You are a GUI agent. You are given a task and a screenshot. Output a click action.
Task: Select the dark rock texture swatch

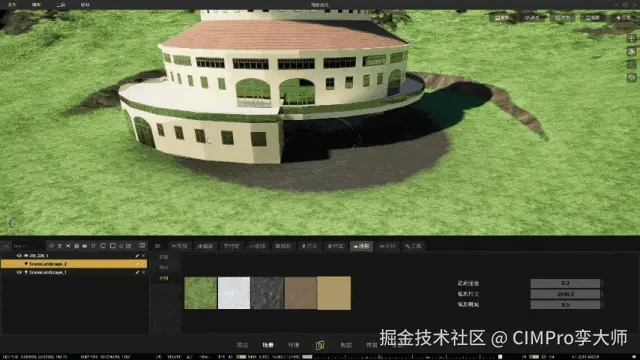coord(267,293)
